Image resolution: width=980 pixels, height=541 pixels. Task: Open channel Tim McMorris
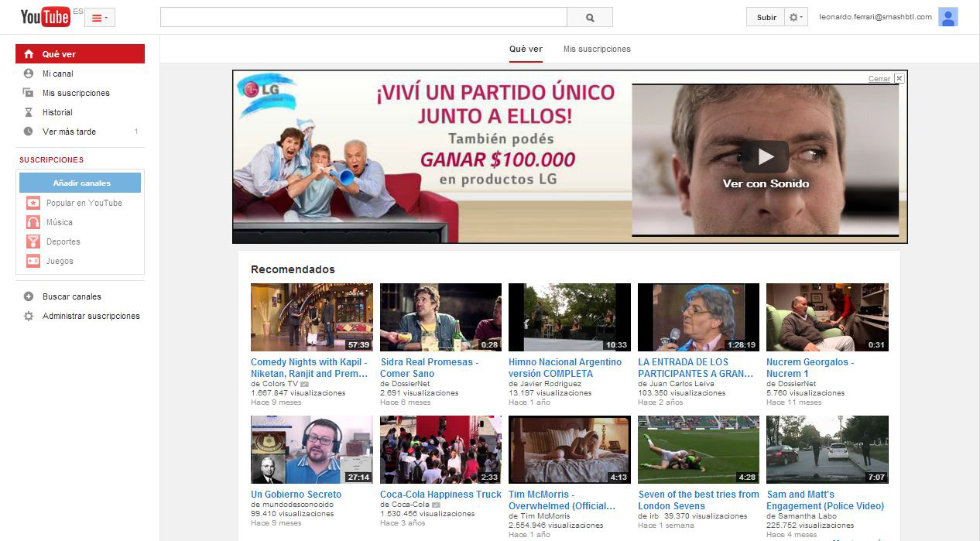[x=543, y=516]
